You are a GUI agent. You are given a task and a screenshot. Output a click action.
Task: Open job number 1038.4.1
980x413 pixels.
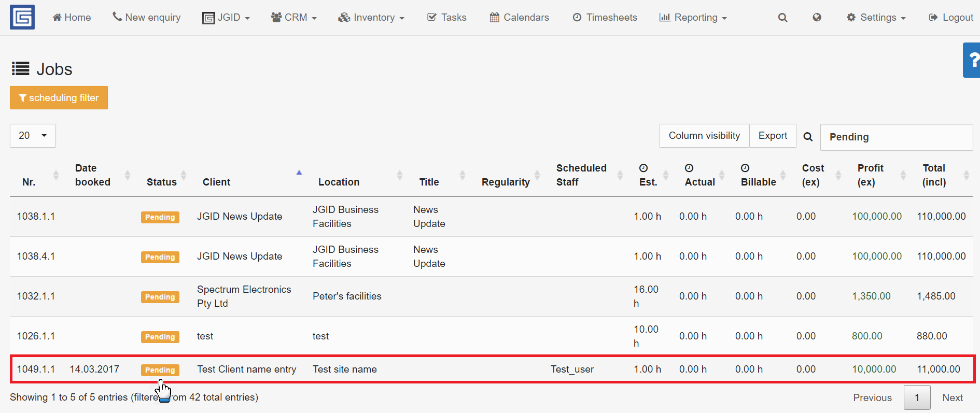36,257
